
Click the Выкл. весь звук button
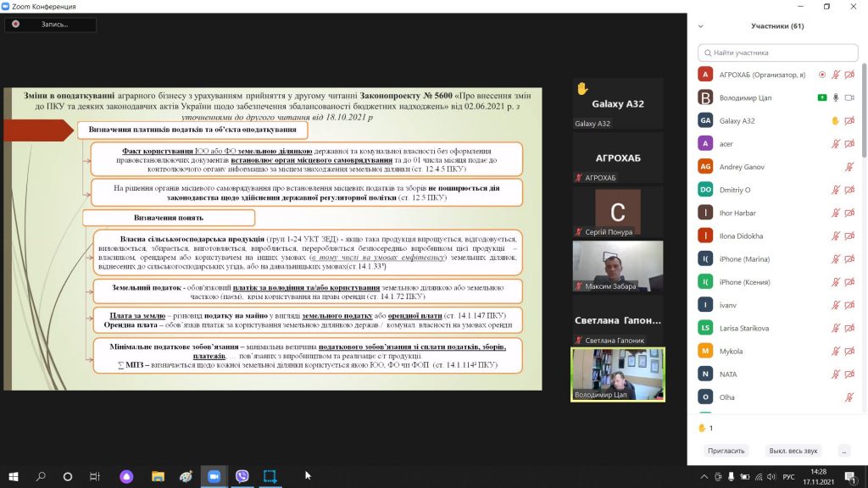pyautogui.click(x=793, y=451)
